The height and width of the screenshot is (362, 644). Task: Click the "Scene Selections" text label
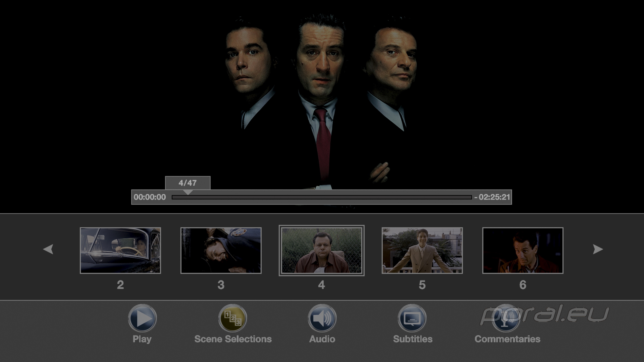click(233, 339)
